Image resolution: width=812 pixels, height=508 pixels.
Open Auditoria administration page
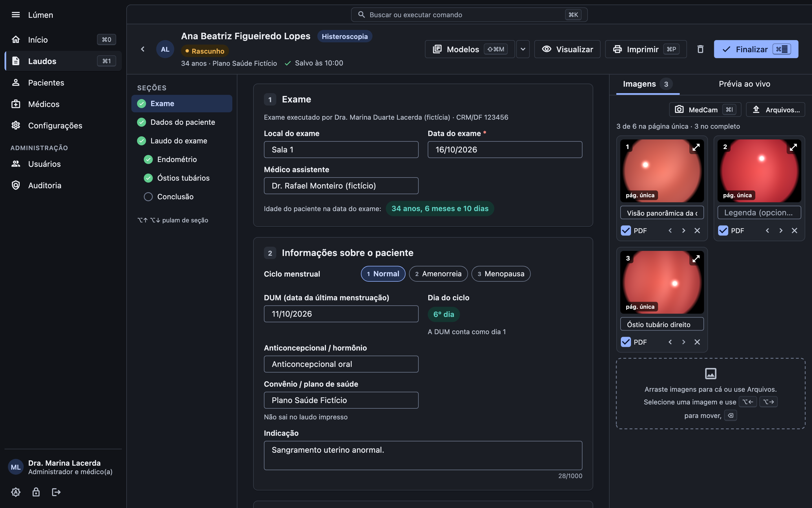point(63,185)
